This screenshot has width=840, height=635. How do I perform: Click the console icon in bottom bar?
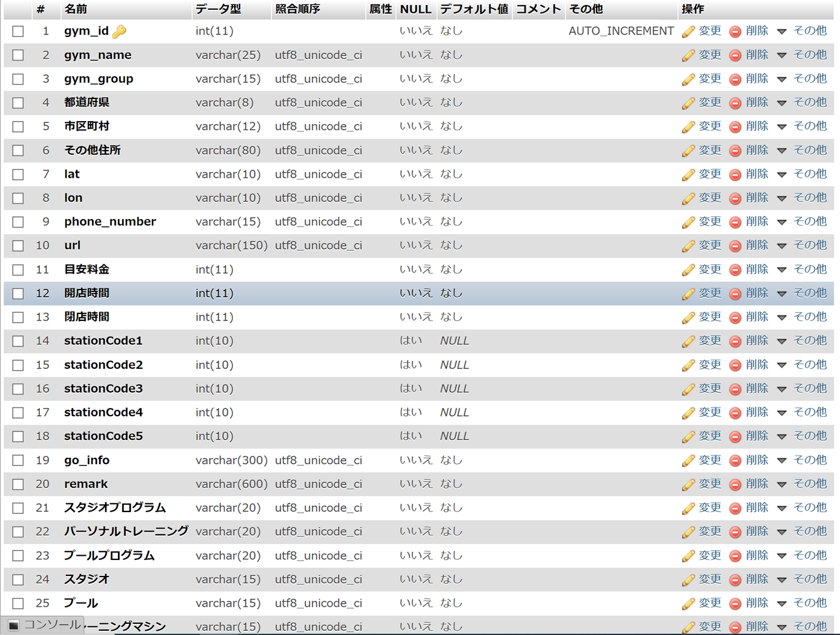(x=13, y=625)
